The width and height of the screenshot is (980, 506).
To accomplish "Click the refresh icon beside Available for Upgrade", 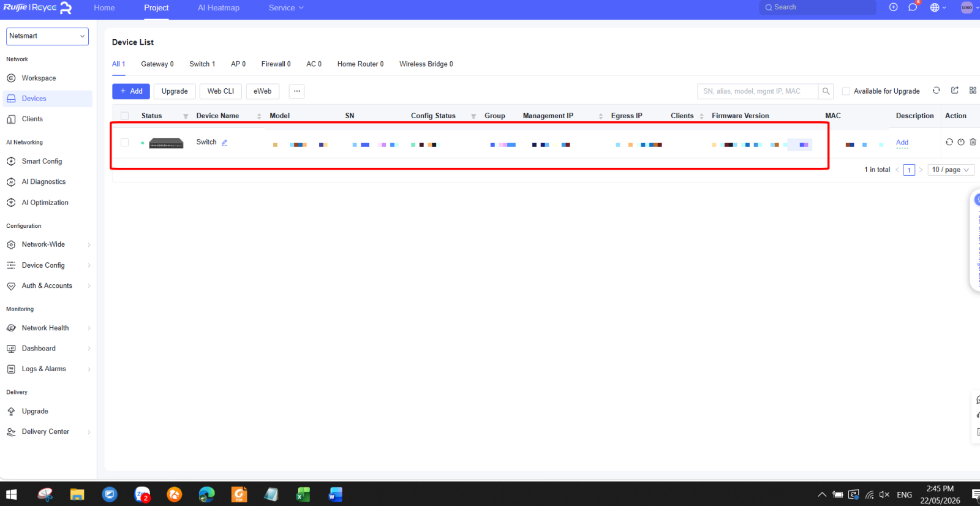I will pyautogui.click(x=937, y=91).
